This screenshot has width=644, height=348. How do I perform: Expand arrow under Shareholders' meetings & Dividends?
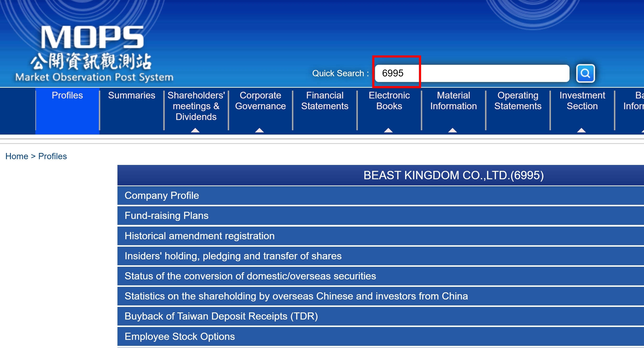pos(195,130)
